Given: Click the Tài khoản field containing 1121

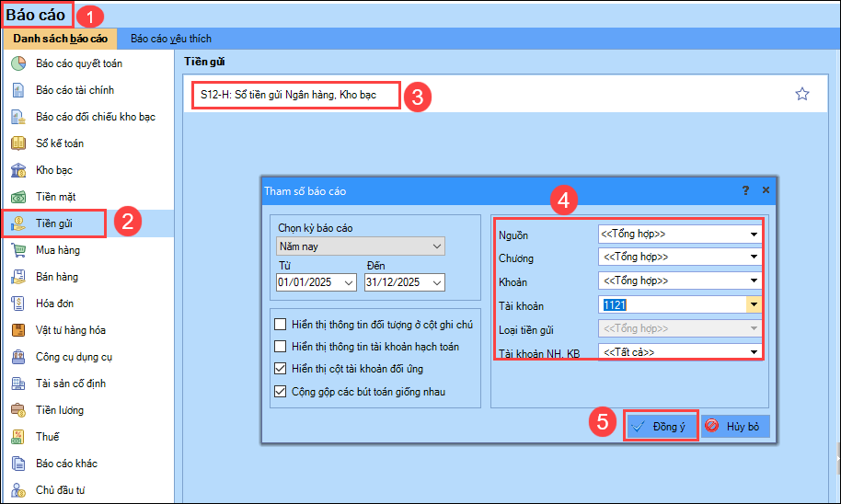Looking at the screenshot, I should tap(672, 304).
